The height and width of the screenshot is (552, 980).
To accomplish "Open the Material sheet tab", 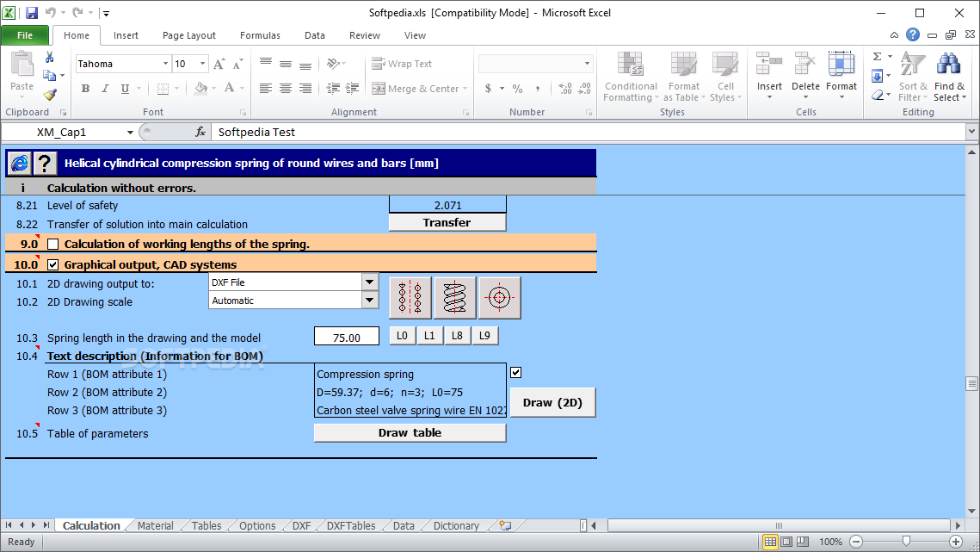I will coord(155,525).
